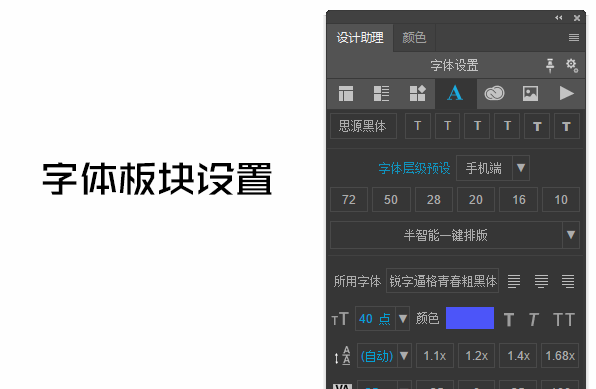Click the 40 点 size field
This screenshot has height=389, width=596.
click(376, 318)
